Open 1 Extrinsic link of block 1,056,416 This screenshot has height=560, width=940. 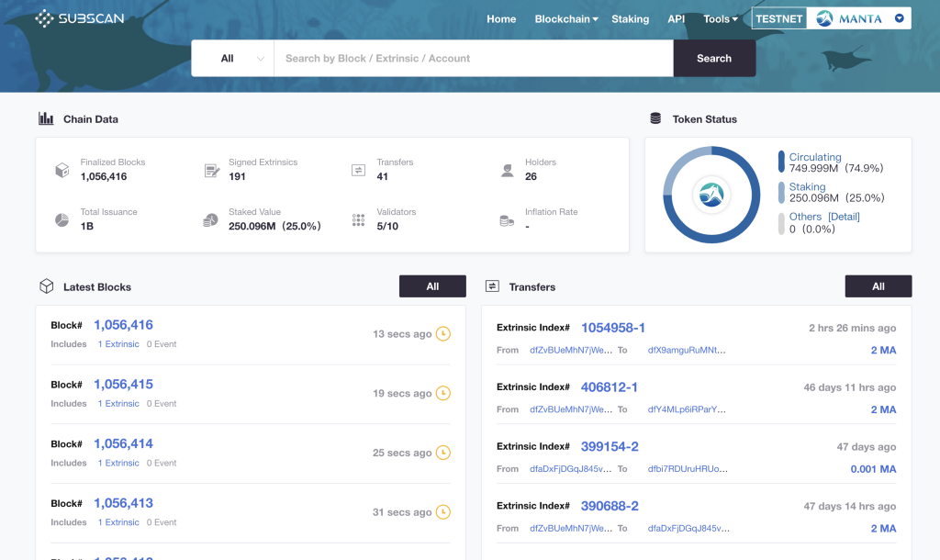118,344
